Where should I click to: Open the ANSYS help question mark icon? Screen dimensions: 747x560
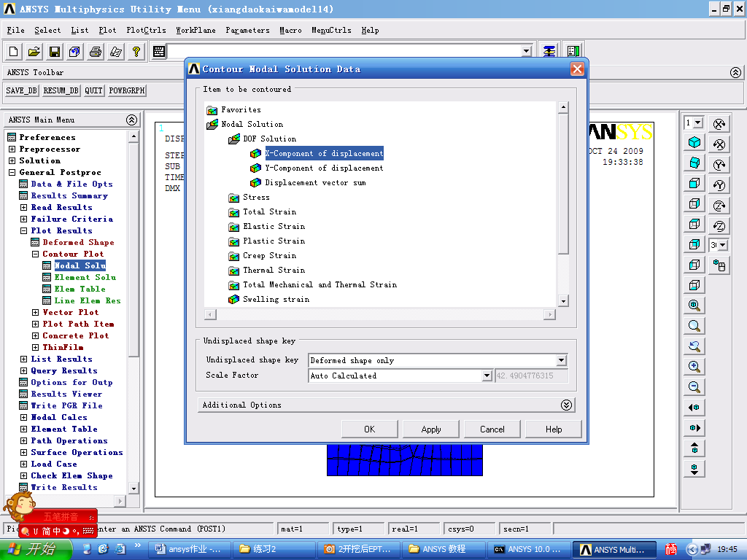[x=136, y=52]
